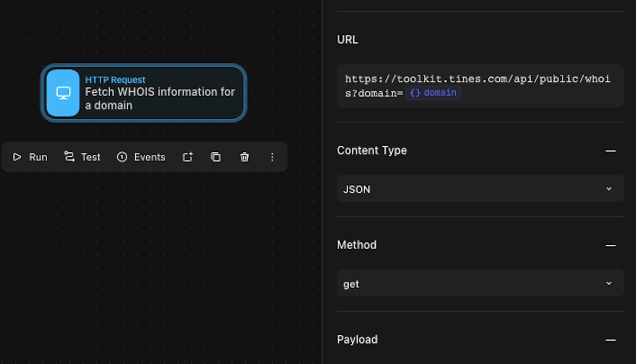Click the HTTP Request monitor icon on node
Image resolution: width=636 pixels, height=364 pixels.
click(x=63, y=93)
